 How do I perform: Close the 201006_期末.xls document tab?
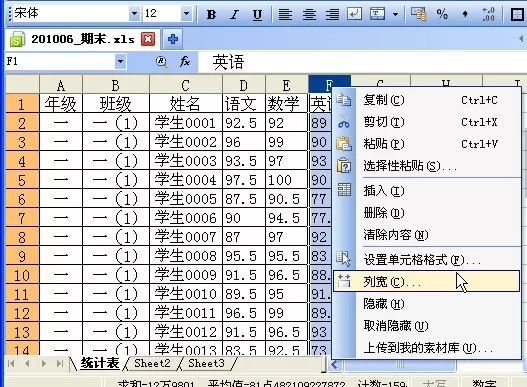148,39
